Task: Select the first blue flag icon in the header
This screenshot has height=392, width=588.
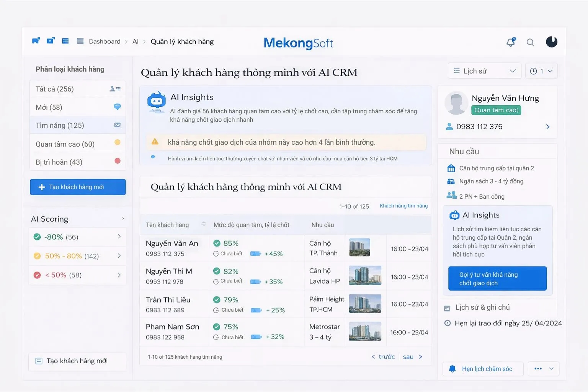Action: click(36, 41)
